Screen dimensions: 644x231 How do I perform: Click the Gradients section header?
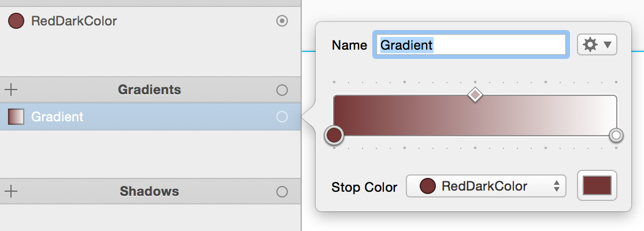(149, 90)
